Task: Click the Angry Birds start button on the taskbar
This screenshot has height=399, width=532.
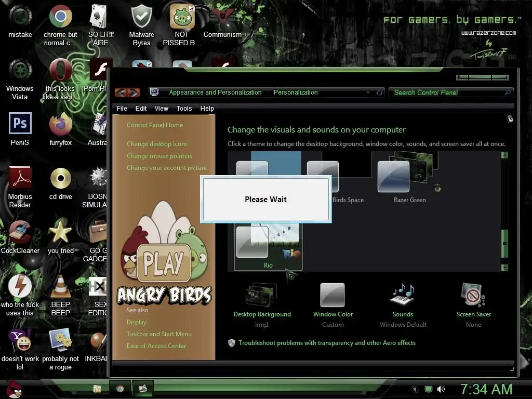Action: click(x=14, y=389)
